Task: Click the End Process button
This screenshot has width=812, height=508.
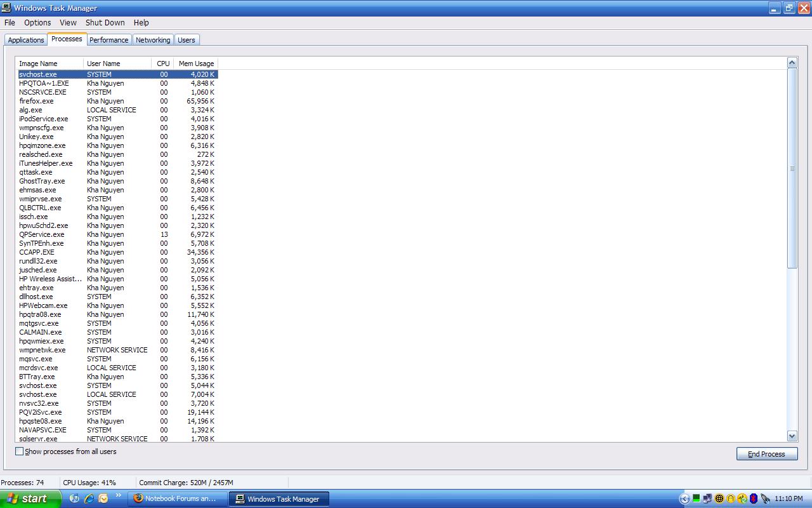Action: (x=767, y=454)
